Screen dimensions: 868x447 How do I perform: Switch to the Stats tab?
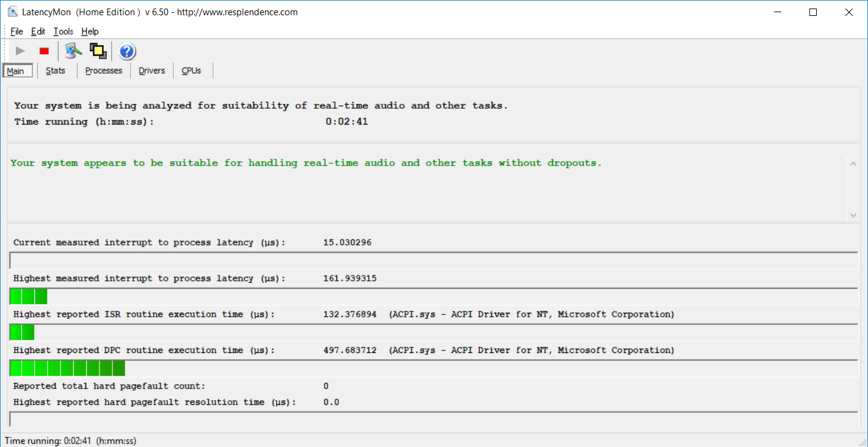pyautogui.click(x=56, y=71)
